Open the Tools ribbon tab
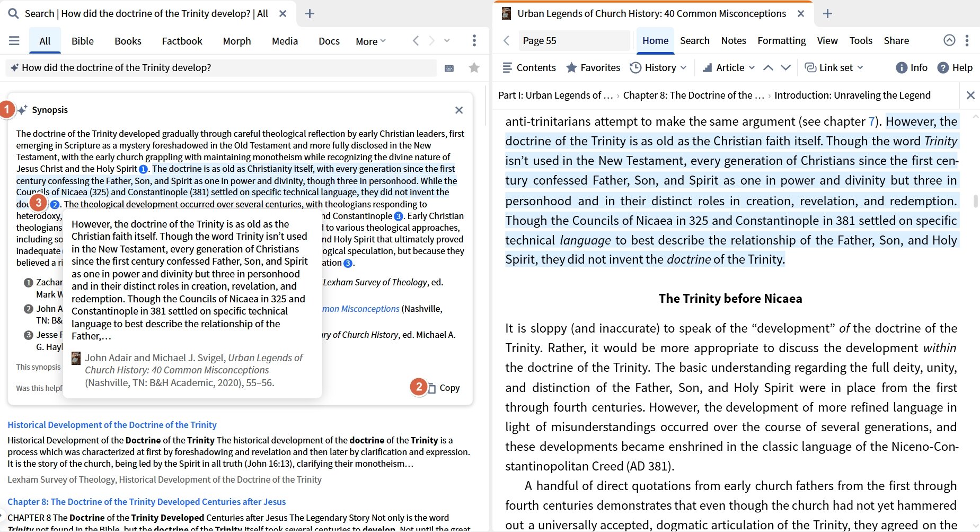The height and width of the screenshot is (532, 980). click(861, 41)
